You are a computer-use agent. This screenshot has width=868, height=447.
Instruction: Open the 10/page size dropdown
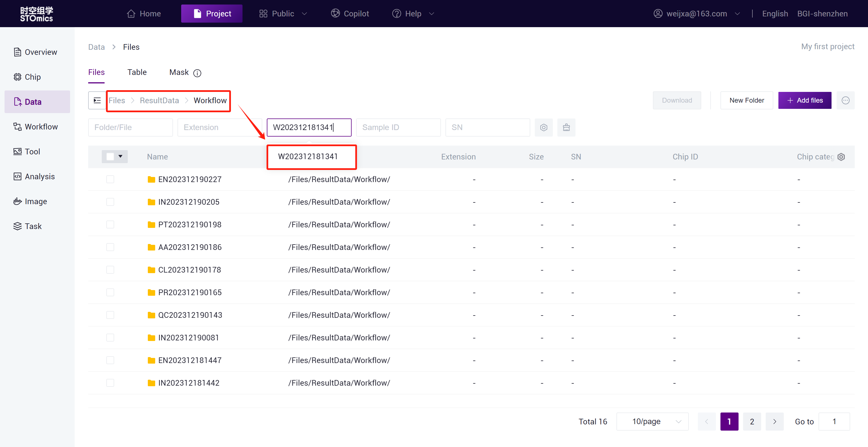pos(652,422)
